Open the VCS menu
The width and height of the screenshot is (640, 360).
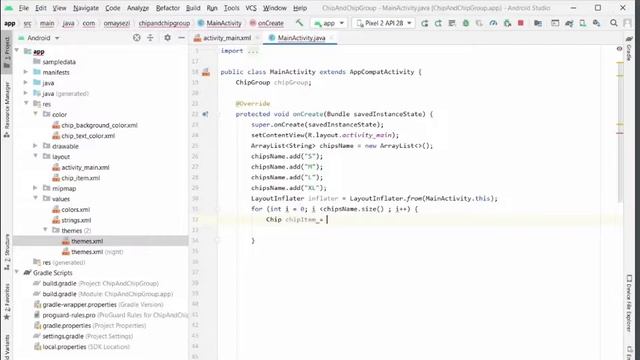pos(251,8)
